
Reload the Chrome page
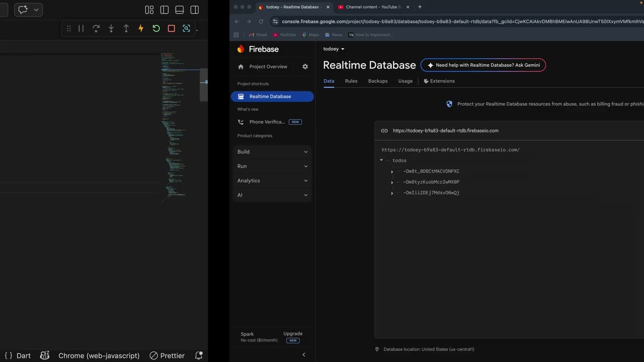tap(261, 22)
